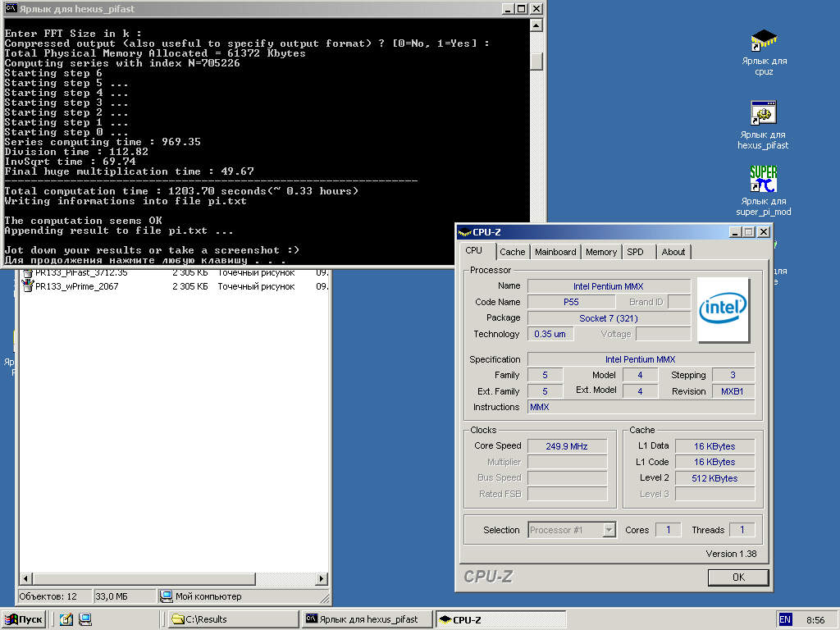Select the PR133_PiFast_3712.35 file row
The width and height of the screenshot is (840, 630).
point(174,272)
